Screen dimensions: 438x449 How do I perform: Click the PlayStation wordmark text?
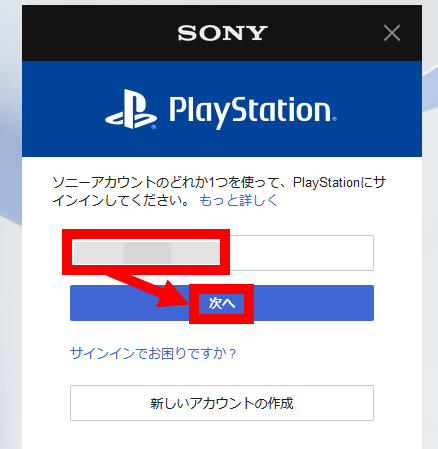click(x=253, y=111)
